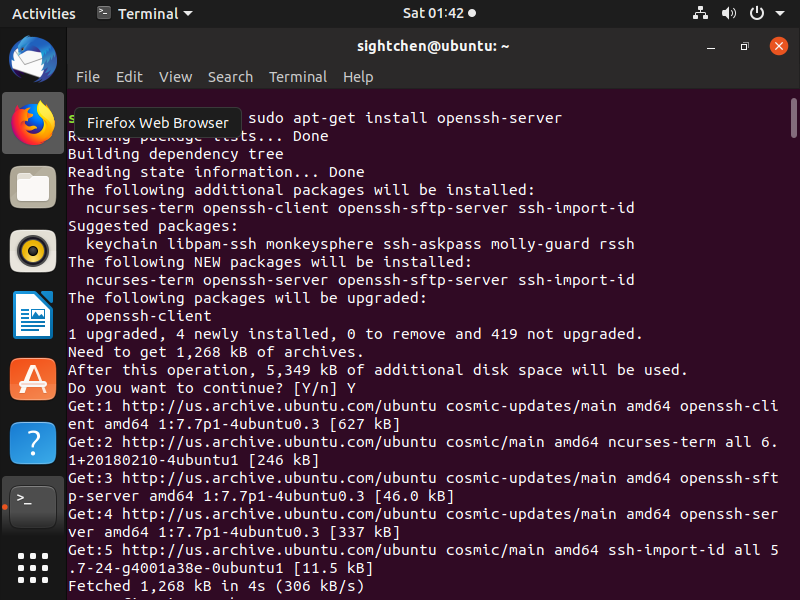Open the Search menu
The height and width of the screenshot is (600, 800).
point(230,77)
